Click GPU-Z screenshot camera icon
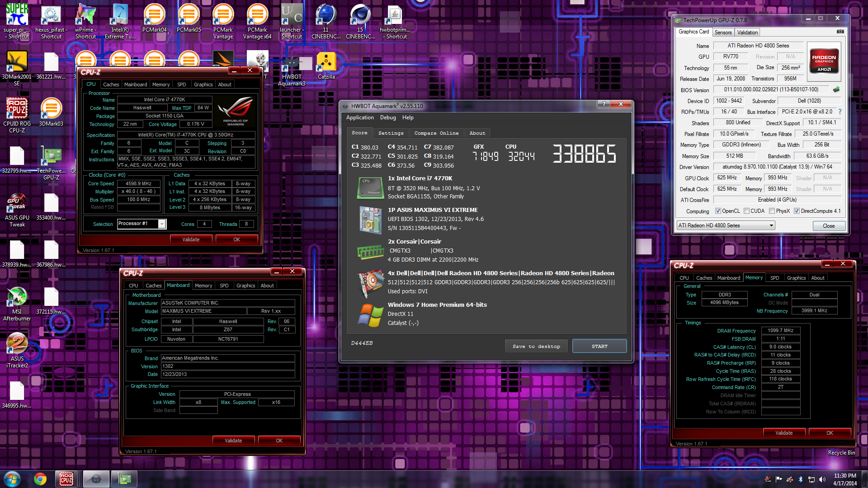 point(840,32)
